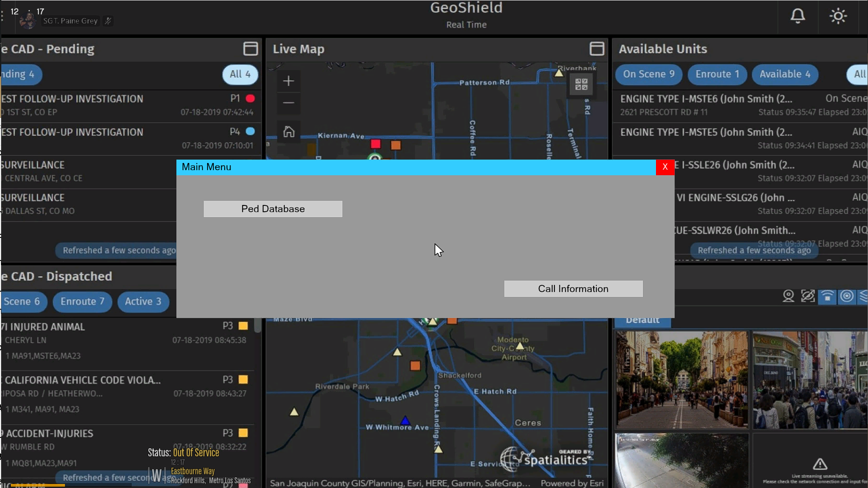Open the street camera feed thumbnail
868x488 pixels.
pos(682,380)
